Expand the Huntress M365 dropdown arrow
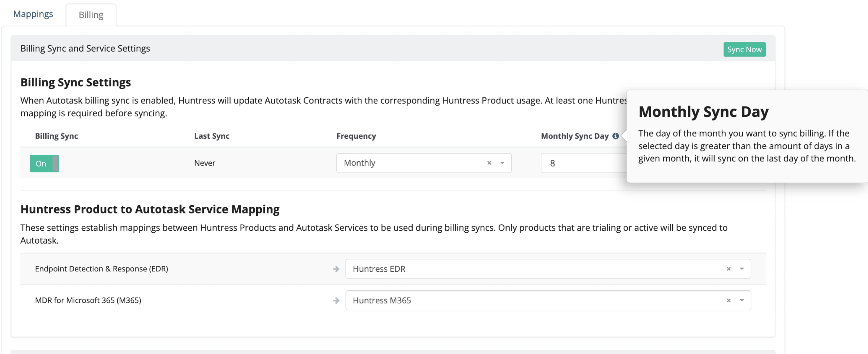Image resolution: width=868 pixels, height=354 pixels. 742,300
